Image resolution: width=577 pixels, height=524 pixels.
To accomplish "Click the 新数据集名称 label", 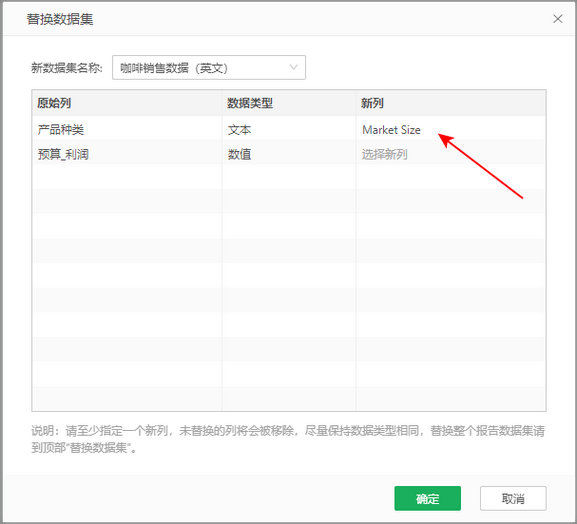I will 67,68.
